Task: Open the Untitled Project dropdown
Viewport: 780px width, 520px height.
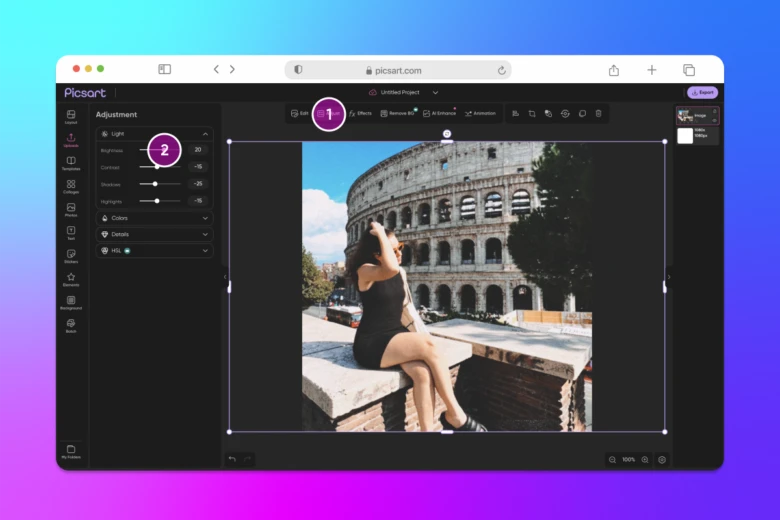Action: (x=435, y=92)
